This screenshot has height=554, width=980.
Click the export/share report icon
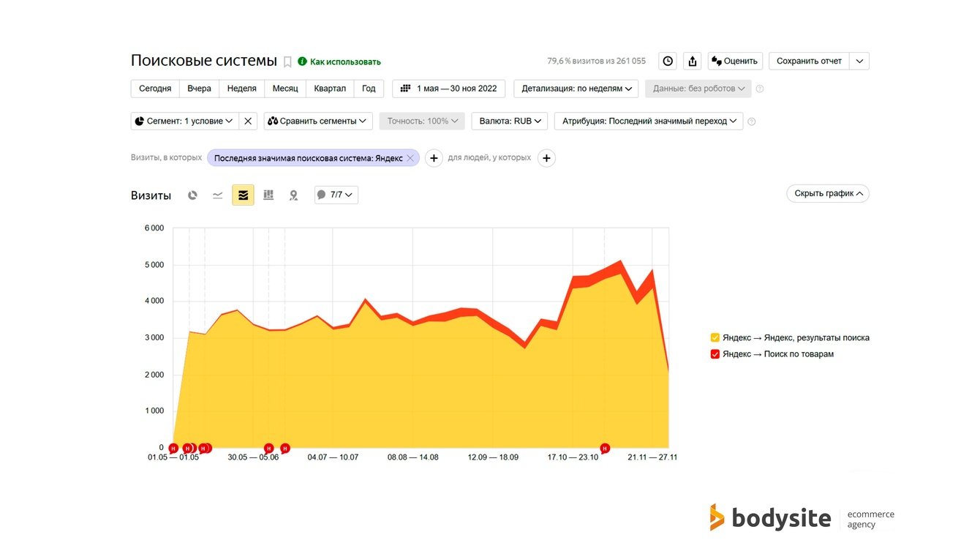click(693, 61)
